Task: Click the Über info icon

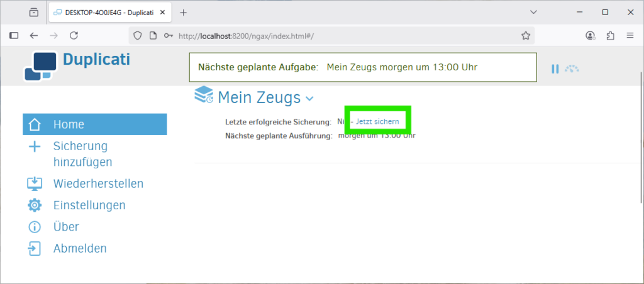Action: coord(35,227)
